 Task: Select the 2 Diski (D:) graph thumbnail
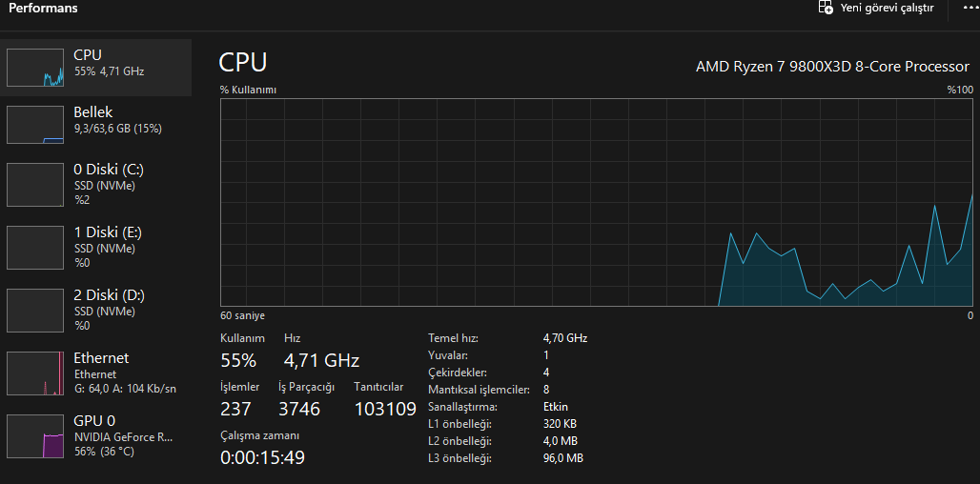[35, 313]
